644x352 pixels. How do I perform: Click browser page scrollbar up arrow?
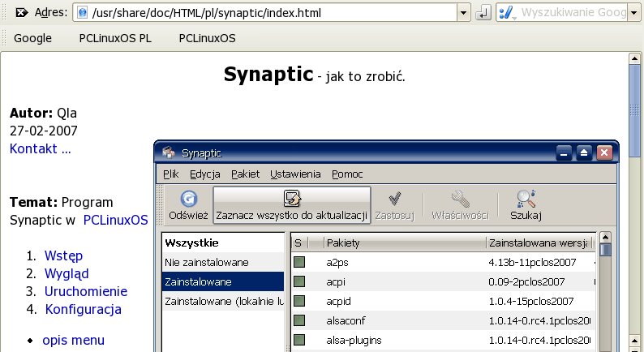click(x=634, y=58)
